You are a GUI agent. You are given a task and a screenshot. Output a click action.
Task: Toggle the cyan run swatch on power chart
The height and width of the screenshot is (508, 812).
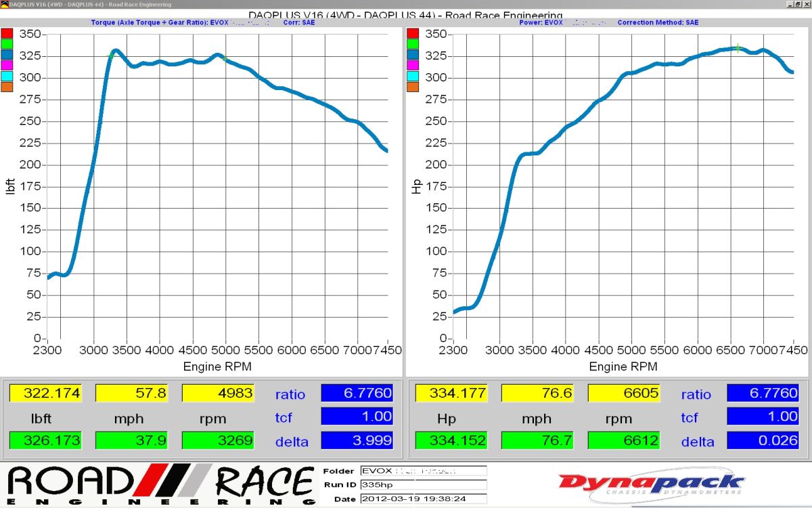[412, 76]
